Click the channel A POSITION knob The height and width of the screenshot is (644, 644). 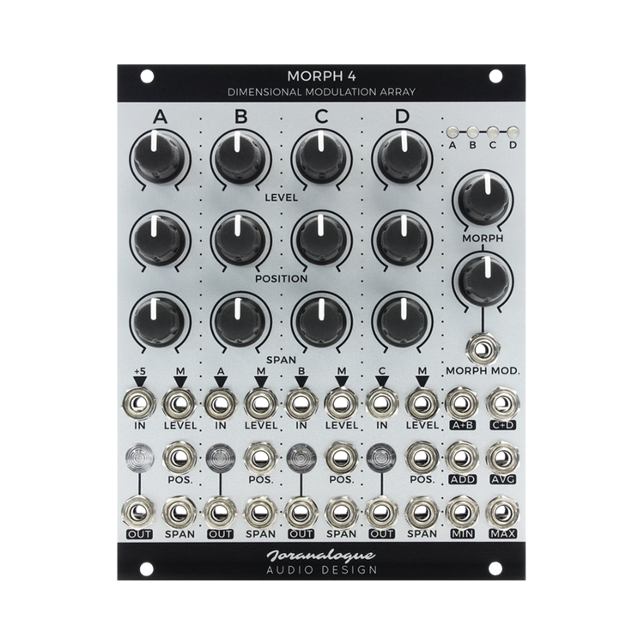tap(160, 239)
